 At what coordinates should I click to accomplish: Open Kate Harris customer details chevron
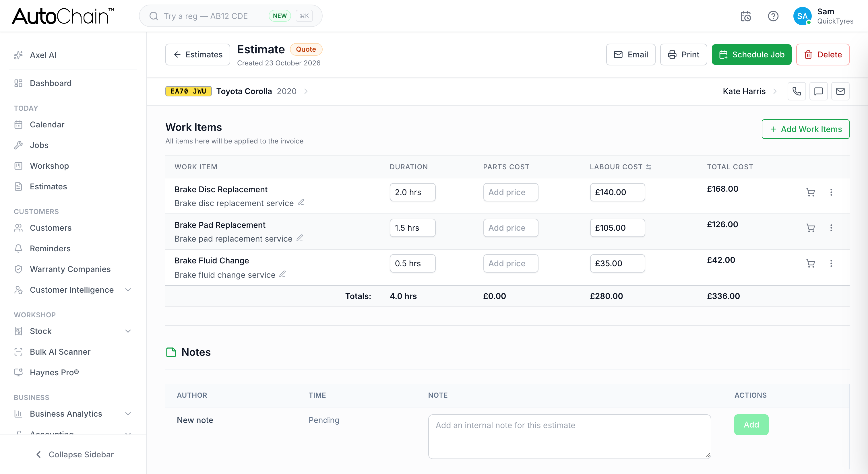coord(775,91)
